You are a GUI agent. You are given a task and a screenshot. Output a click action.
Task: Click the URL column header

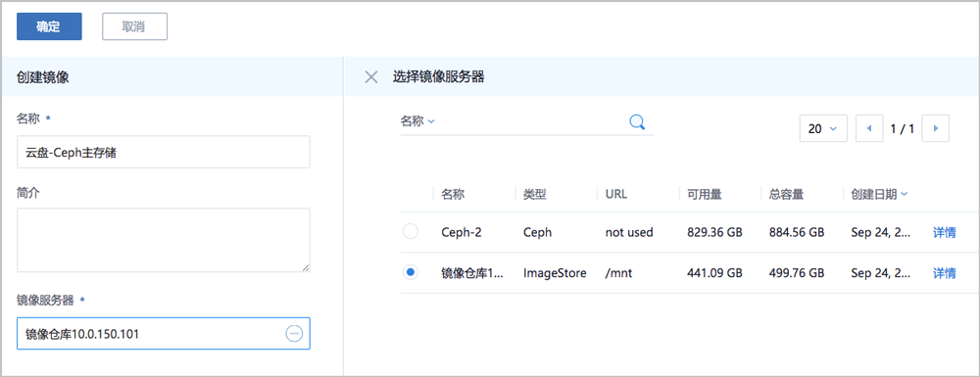pyautogui.click(x=616, y=194)
